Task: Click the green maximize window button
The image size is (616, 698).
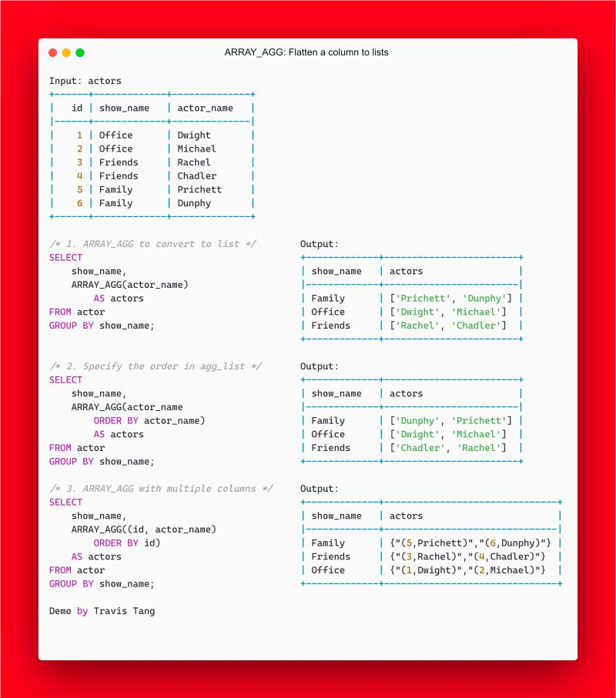Action: [x=80, y=52]
